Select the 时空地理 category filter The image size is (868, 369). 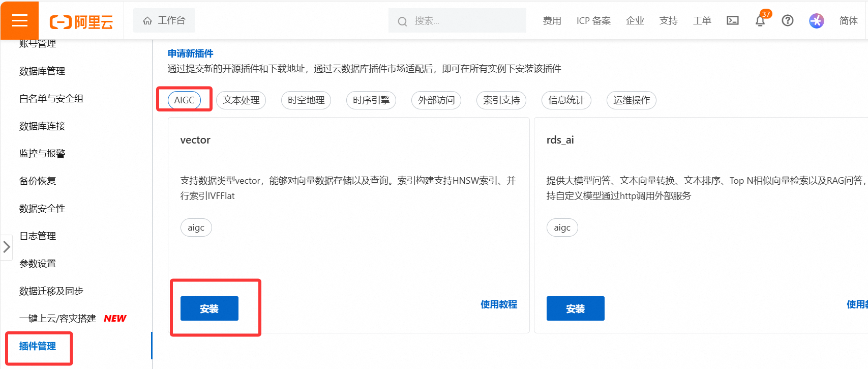tap(306, 100)
